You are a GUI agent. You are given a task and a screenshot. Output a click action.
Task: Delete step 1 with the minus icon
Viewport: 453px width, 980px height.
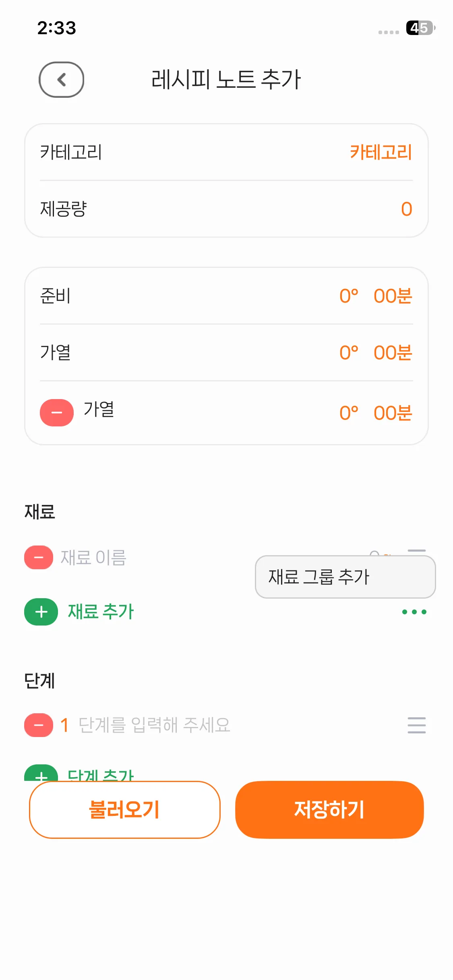click(39, 725)
